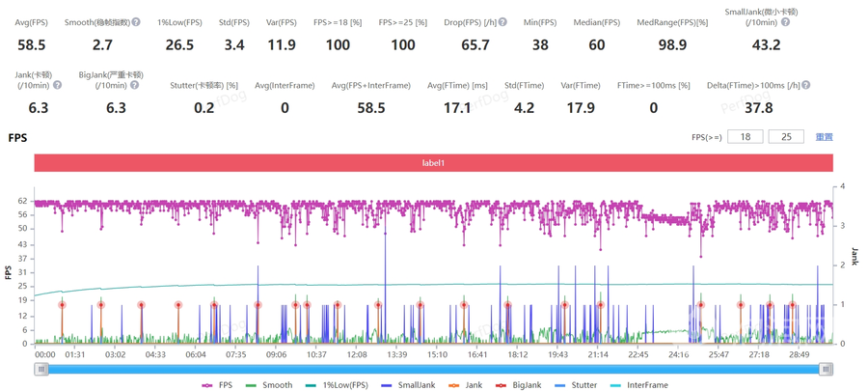Click the FTime>=100ms [%] label

654,85
